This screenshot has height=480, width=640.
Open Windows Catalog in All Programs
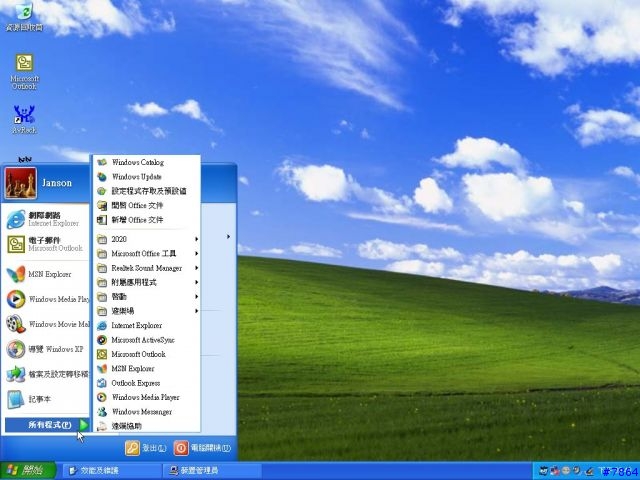(x=147, y=162)
